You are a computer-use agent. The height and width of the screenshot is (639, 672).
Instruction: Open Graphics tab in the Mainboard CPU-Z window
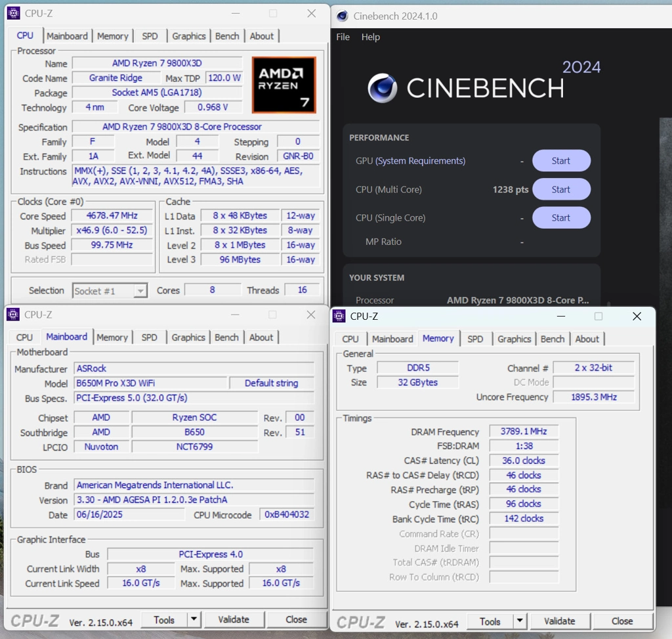[x=188, y=338]
